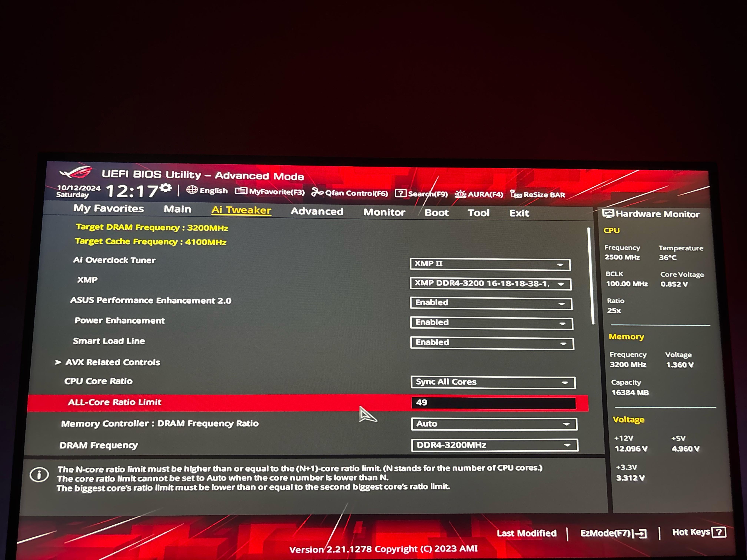The width and height of the screenshot is (747, 560).
Task: Click the Search(F9) button
Action: [x=421, y=193]
